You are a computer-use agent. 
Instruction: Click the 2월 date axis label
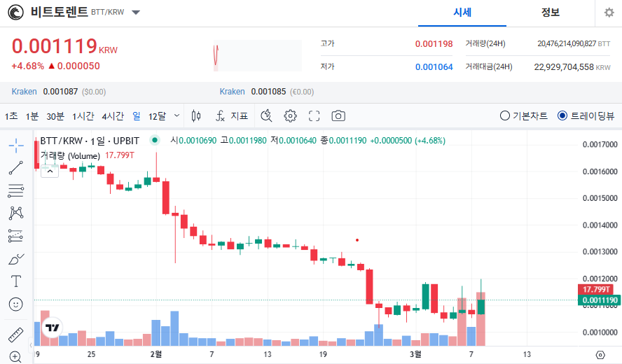(156, 354)
